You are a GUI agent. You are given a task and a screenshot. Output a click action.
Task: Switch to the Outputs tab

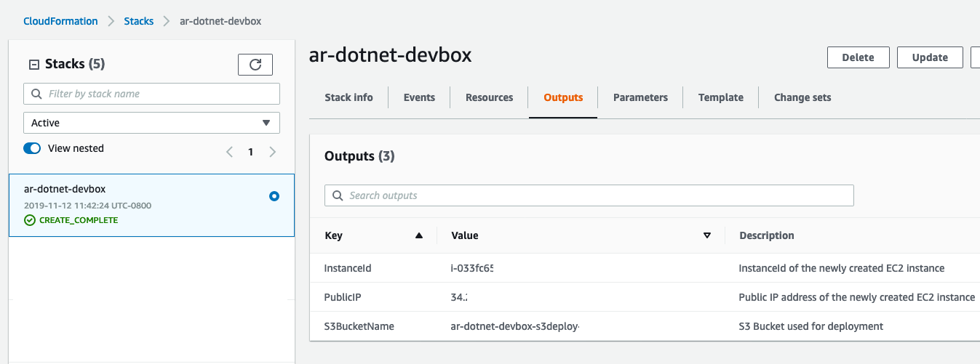(x=563, y=97)
